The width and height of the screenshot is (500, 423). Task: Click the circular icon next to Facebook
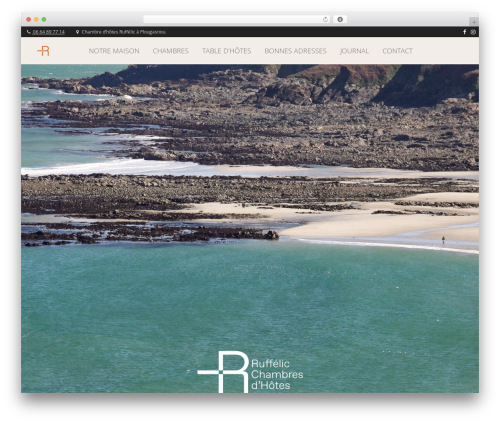coord(473,32)
